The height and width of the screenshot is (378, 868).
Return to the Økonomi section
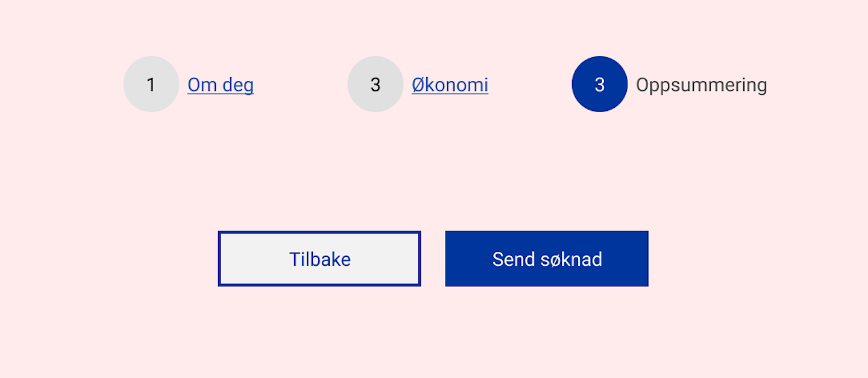click(x=450, y=85)
